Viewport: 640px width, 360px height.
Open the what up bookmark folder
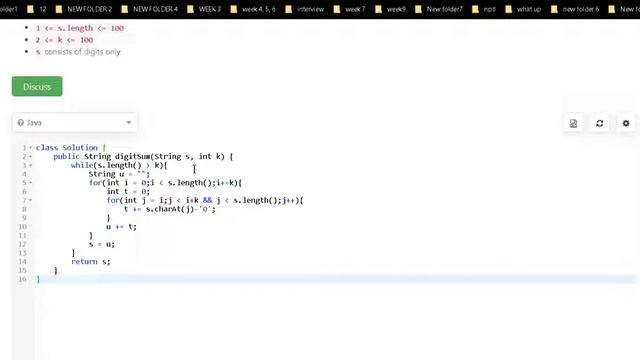[x=523, y=9]
